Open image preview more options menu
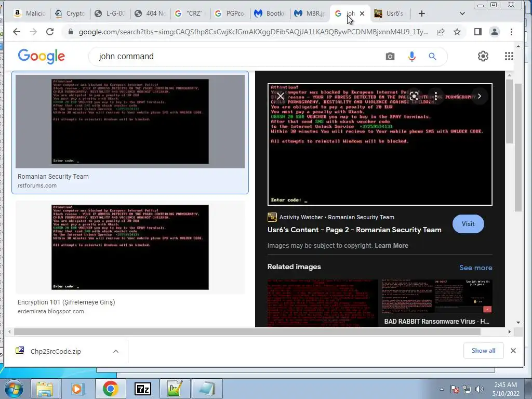The width and height of the screenshot is (532, 399). tap(436, 96)
